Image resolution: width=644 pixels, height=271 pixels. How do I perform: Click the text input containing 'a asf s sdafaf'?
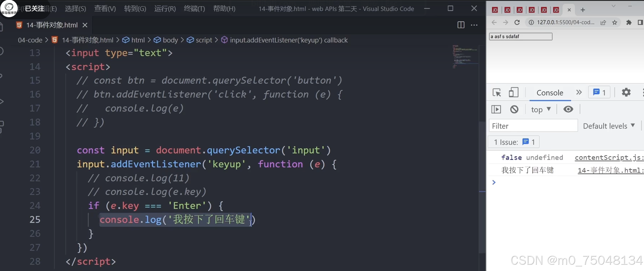(521, 37)
